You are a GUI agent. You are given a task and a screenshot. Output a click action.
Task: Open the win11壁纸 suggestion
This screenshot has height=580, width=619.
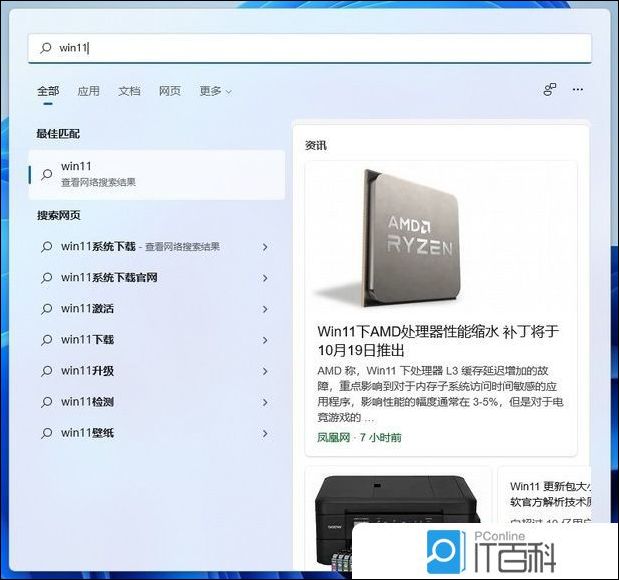point(157,433)
